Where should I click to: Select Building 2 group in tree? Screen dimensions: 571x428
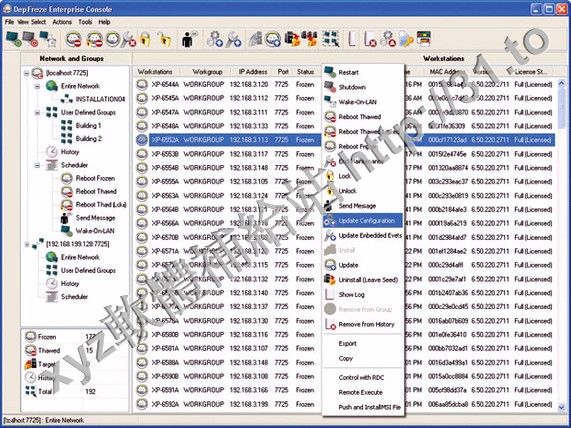(88, 139)
